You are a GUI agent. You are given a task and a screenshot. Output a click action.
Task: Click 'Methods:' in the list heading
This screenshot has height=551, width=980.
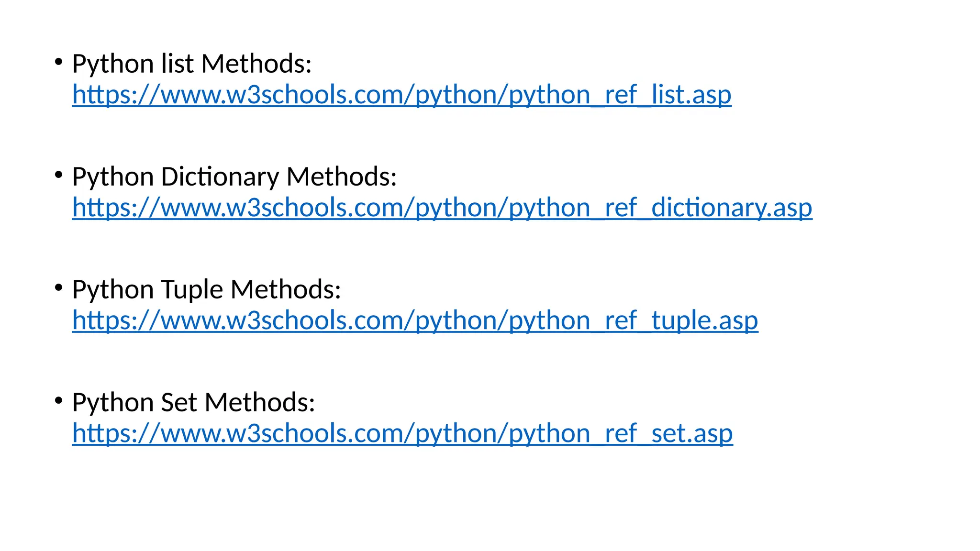256,64
